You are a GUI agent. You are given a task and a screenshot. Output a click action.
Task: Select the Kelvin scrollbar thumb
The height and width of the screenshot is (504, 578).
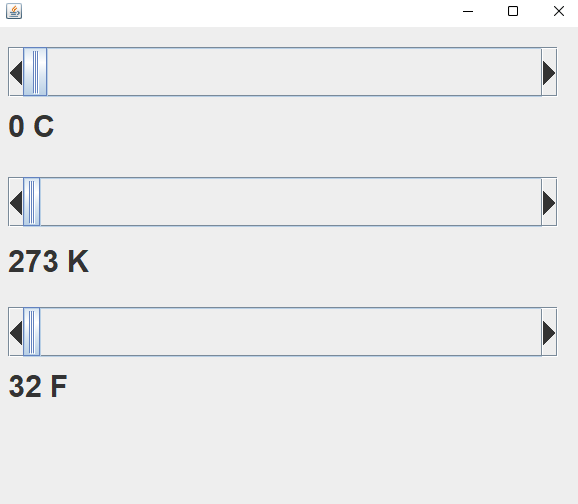[32, 202]
